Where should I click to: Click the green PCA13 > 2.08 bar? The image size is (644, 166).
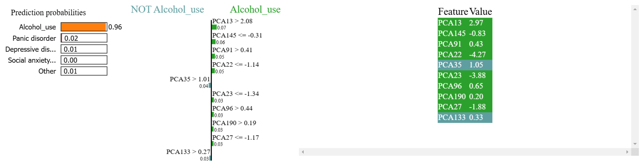(x=214, y=27)
